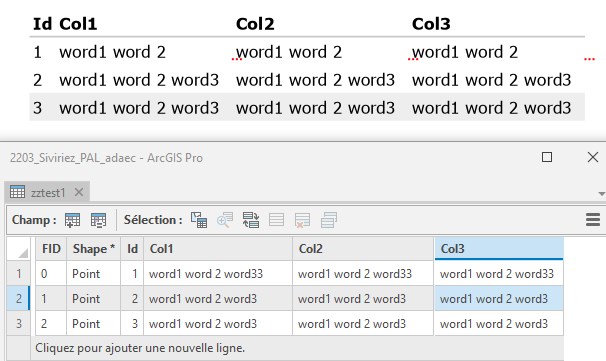Click the Add Field icon beside Champ
Image resolution: width=606 pixels, height=361 pixels.
[72, 220]
